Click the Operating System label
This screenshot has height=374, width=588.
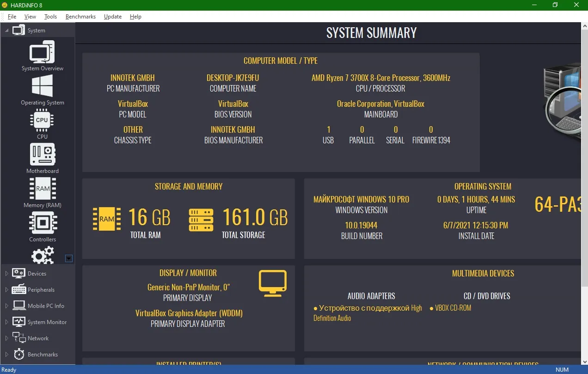pos(43,103)
